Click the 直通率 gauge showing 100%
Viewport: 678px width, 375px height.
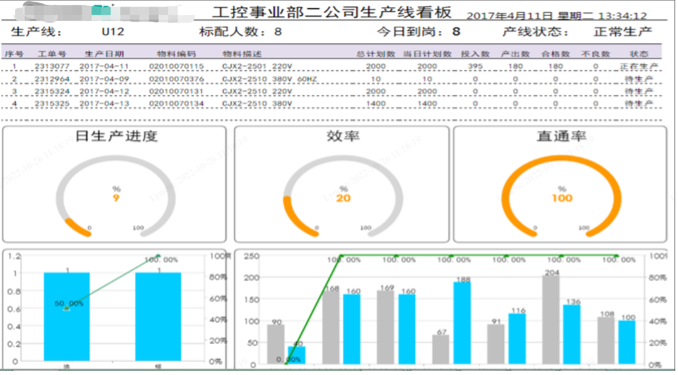click(561, 197)
